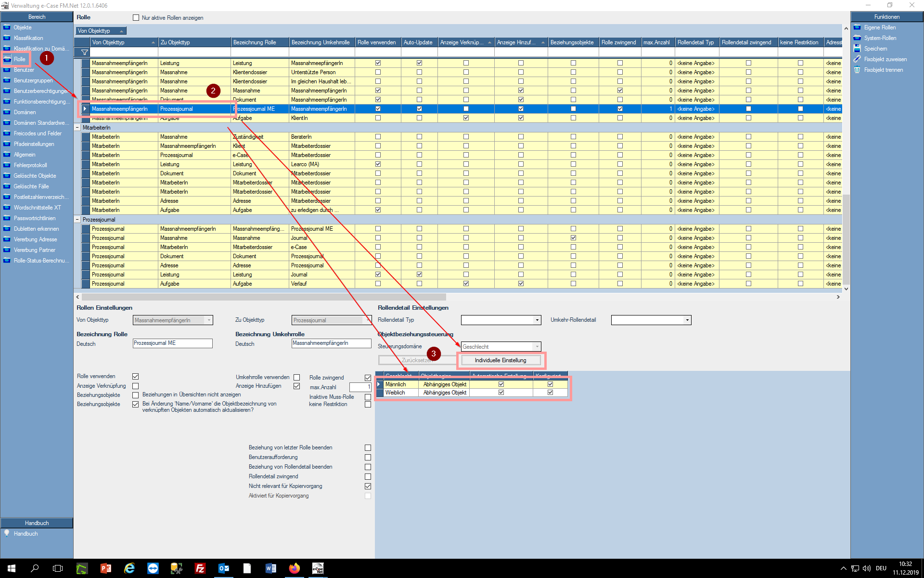Click Fixobjekt zuweisen function
Screen dimensions: 924x578
885,59
